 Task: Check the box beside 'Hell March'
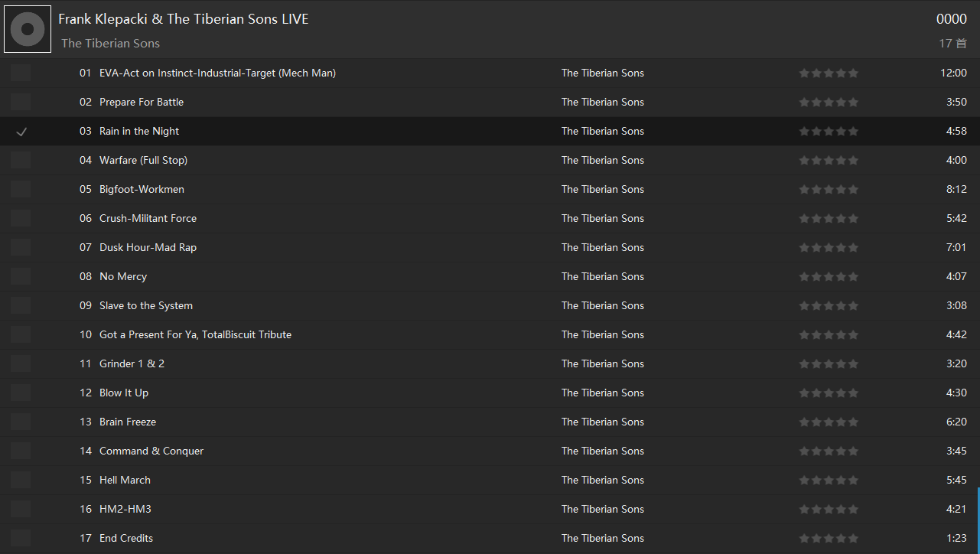[21, 481]
